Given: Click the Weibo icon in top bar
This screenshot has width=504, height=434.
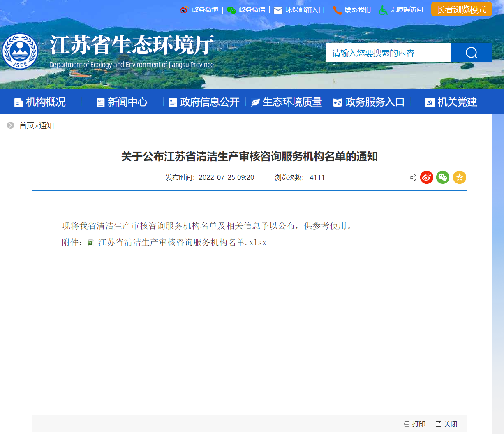Looking at the screenshot, I should point(184,10).
